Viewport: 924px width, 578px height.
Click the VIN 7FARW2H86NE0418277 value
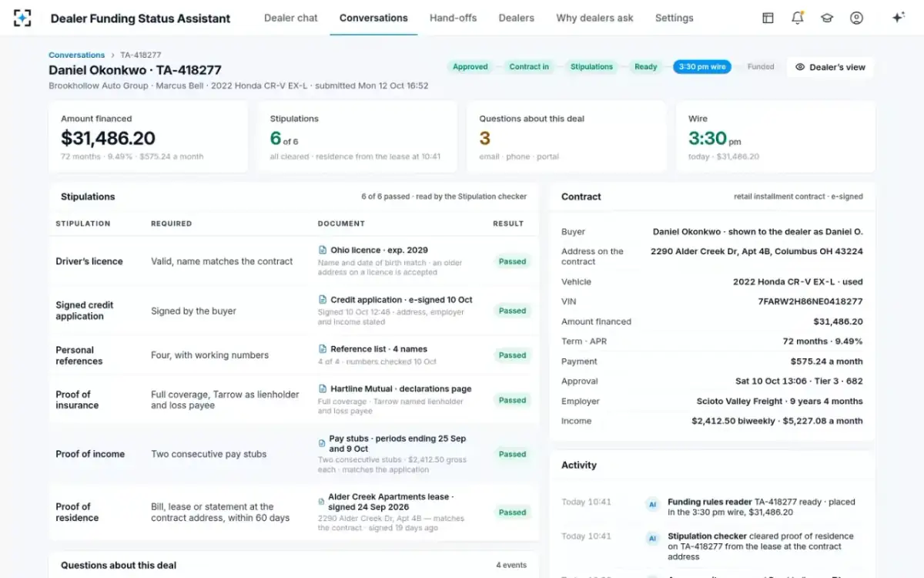(810, 301)
